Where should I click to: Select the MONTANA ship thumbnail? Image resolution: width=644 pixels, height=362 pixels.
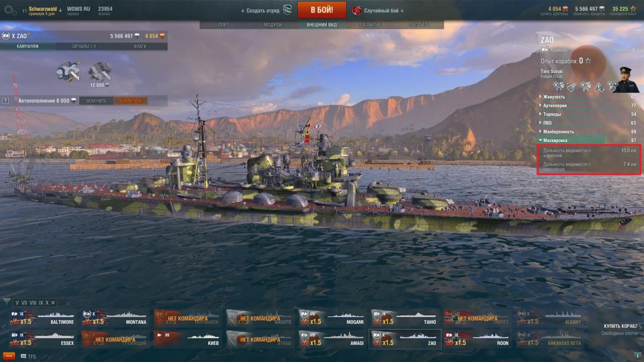[115, 317]
